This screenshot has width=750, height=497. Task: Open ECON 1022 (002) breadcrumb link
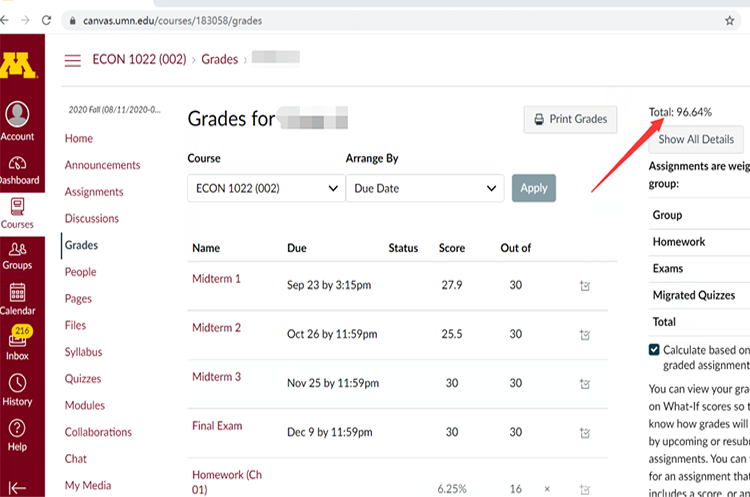point(139,59)
